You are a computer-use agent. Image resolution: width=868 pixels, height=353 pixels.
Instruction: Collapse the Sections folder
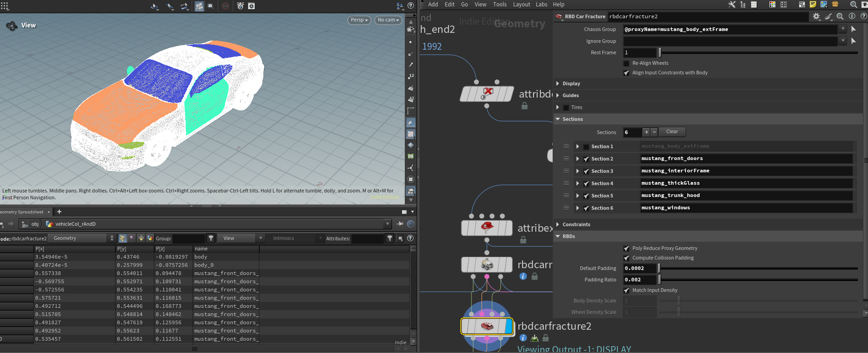coord(558,119)
